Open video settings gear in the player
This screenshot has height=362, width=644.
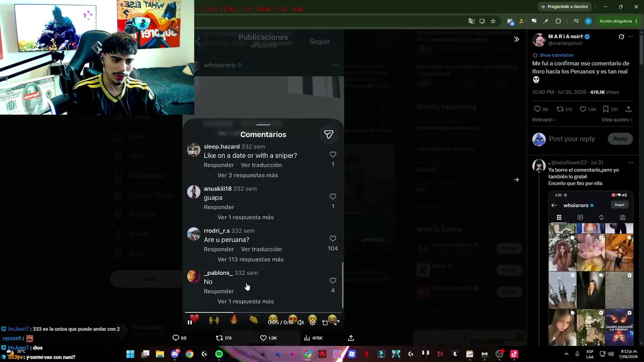click(312, 322)
